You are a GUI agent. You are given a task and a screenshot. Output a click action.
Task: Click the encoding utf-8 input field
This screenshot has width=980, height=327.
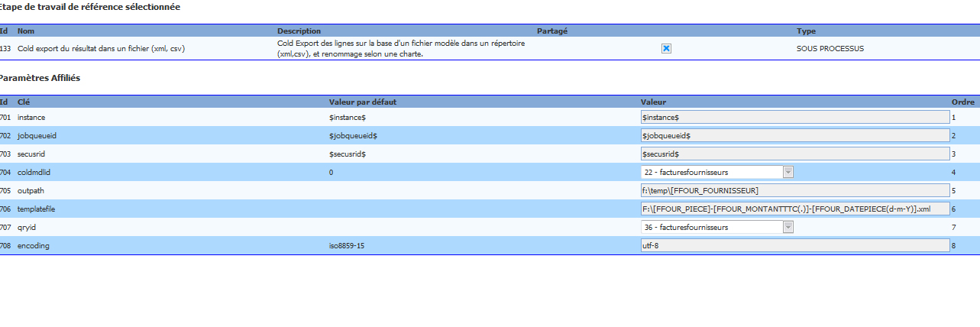coord(794,245)
